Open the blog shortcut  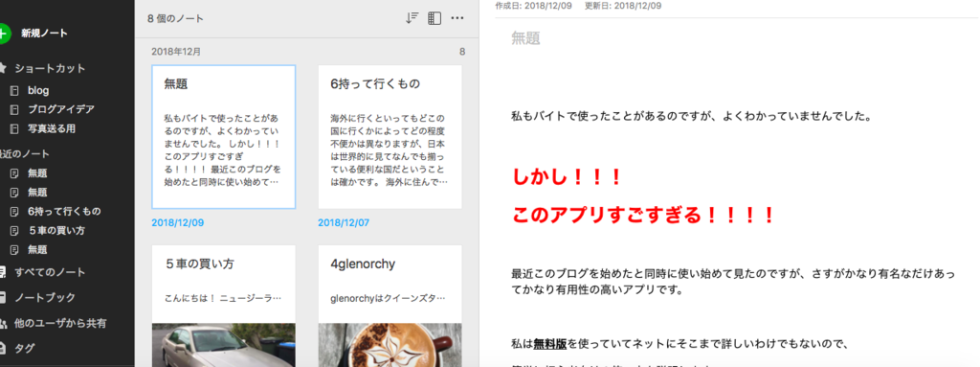tap(38, 91)
